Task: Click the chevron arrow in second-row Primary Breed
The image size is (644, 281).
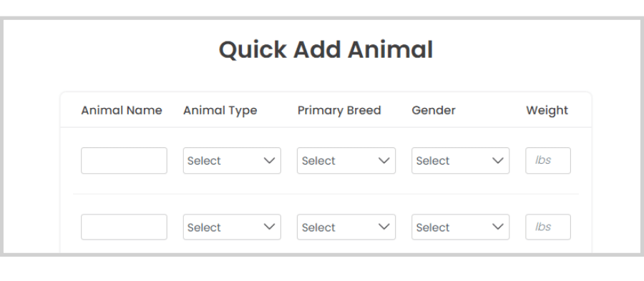Action: coord(384,227)
